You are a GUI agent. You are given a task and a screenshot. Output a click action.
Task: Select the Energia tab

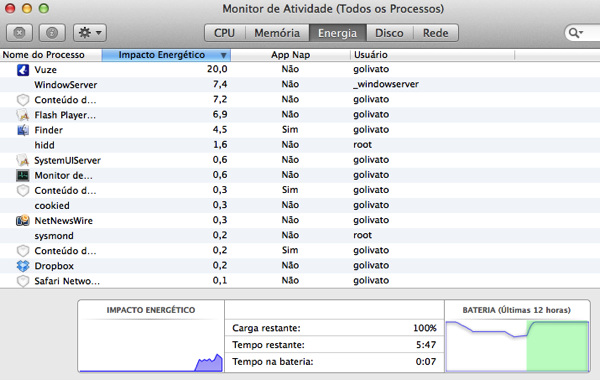point(338,33)
